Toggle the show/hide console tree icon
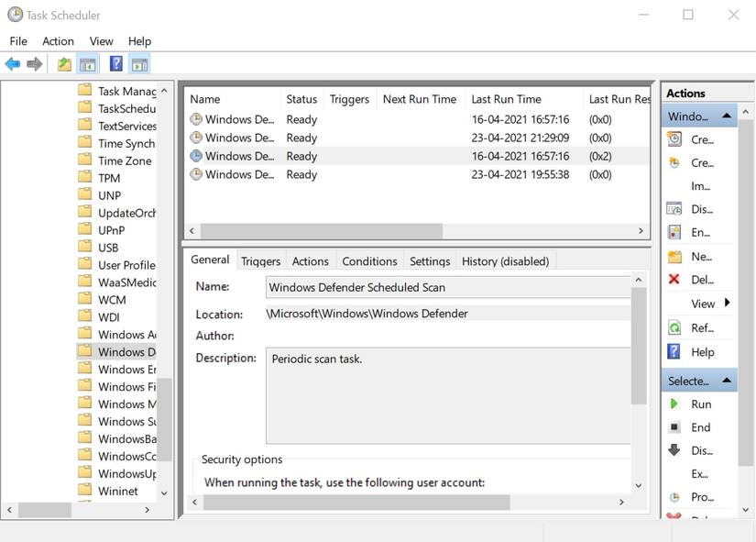 point(88,63)
